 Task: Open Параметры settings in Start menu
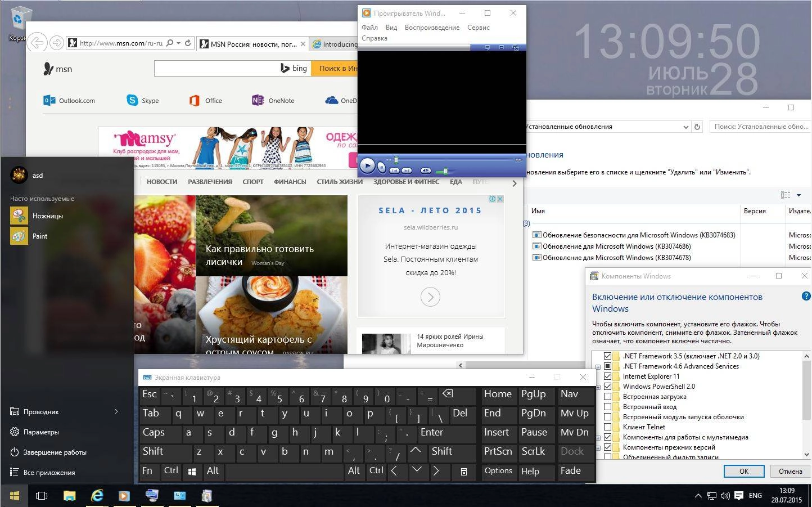coord(34,432)
